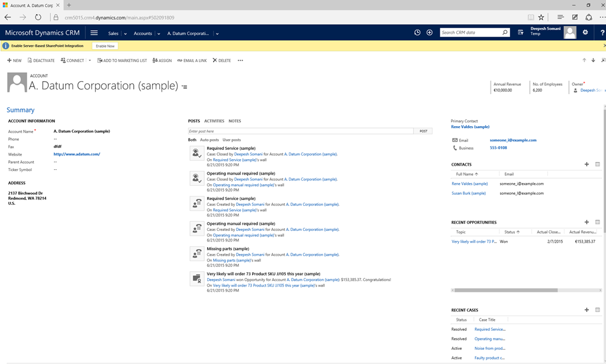The height and width of the screenshot is (364, 606).
Task: Open the Connect split-button dropdown arrow
Action: click(x=90, y=60)
